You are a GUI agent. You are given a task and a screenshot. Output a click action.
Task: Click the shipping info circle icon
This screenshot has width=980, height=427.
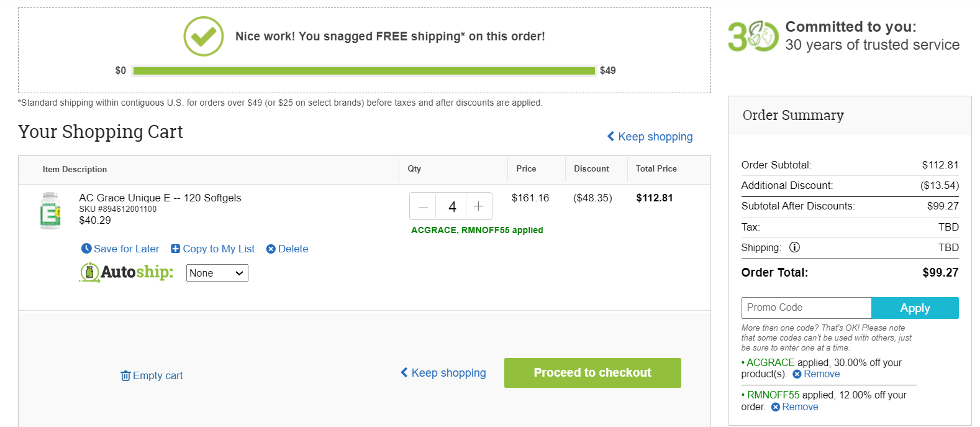tap(794, 247)
